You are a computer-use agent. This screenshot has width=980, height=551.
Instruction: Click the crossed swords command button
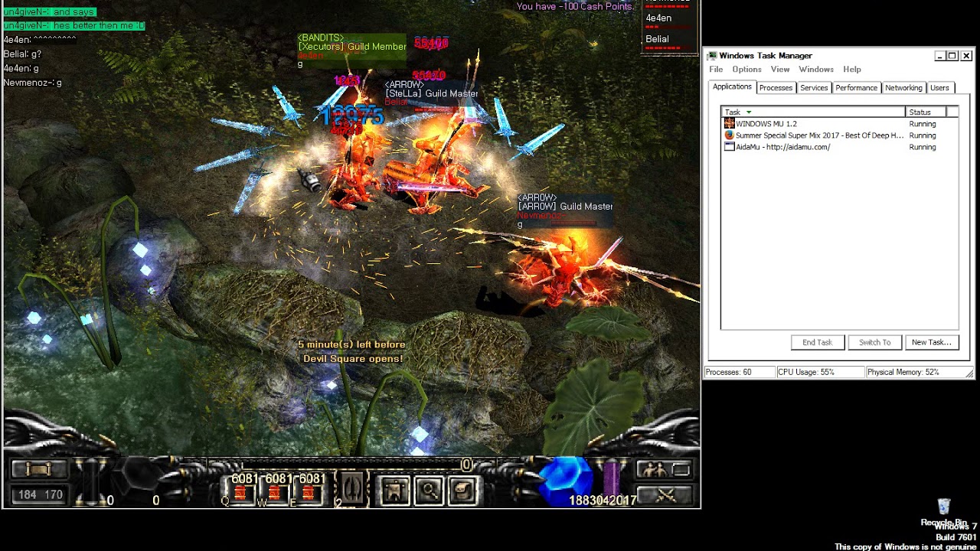point(665,495)
